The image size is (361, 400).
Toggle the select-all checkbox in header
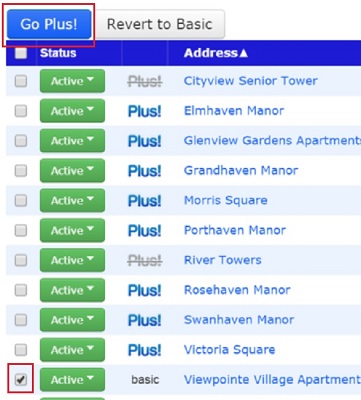(x=21, y=53)
